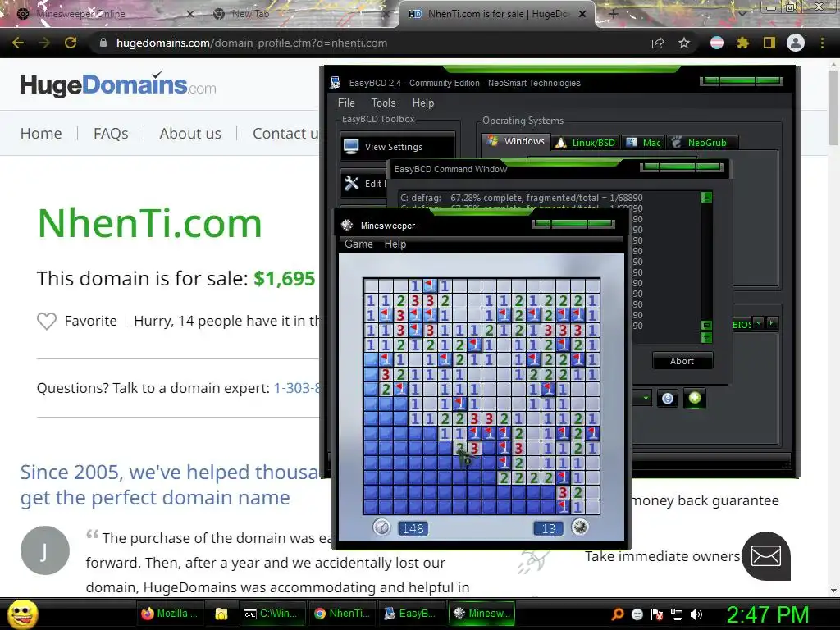Click the 2:47 PM taskbar clock
The image size is (840, 630).
[767, 614]
